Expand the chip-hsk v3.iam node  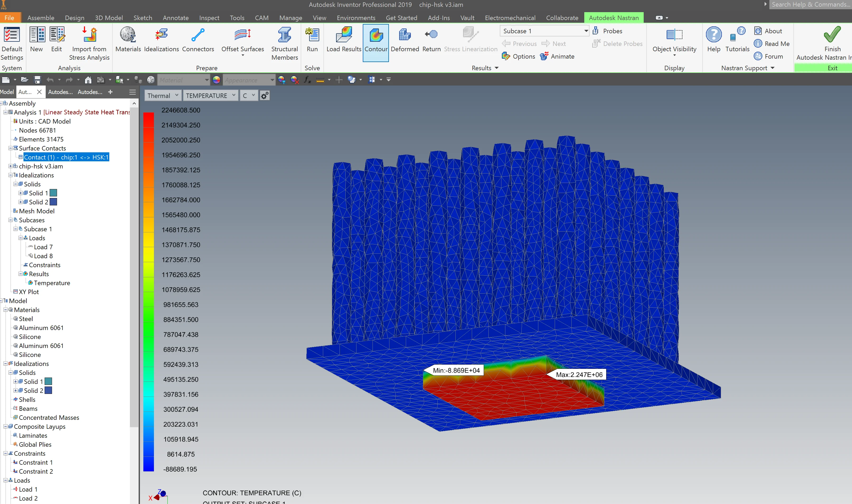[x=11, y=166]
